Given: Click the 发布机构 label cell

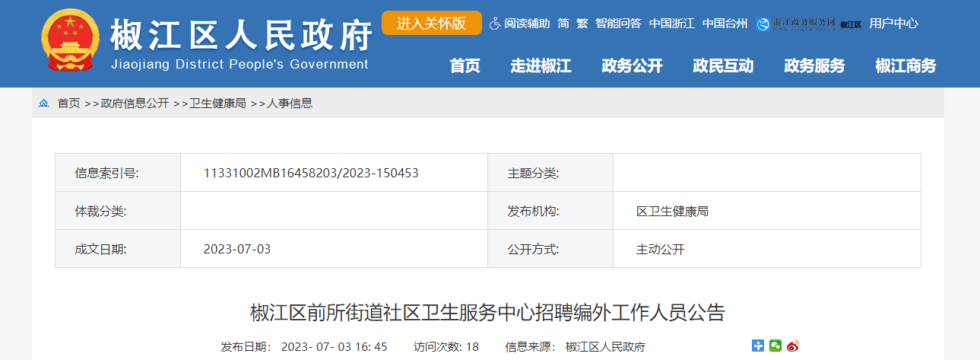Looking at the screenshot, I should point(550,211).
